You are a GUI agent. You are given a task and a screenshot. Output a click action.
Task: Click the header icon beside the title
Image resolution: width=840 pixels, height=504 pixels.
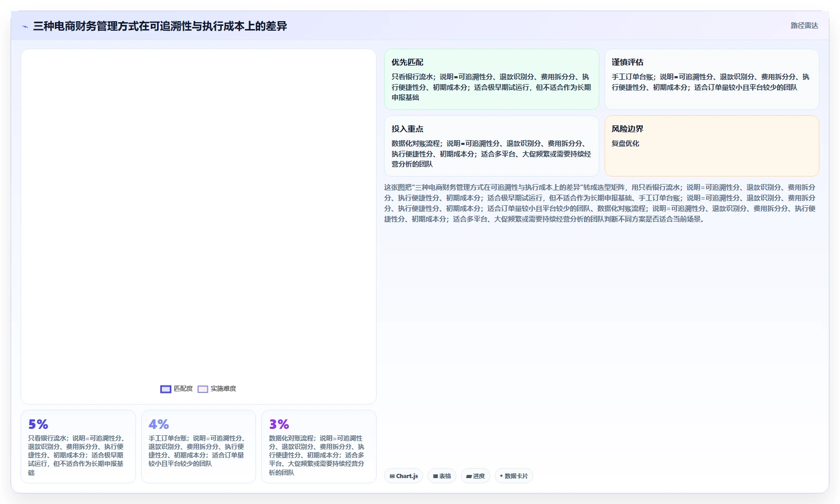25,26
